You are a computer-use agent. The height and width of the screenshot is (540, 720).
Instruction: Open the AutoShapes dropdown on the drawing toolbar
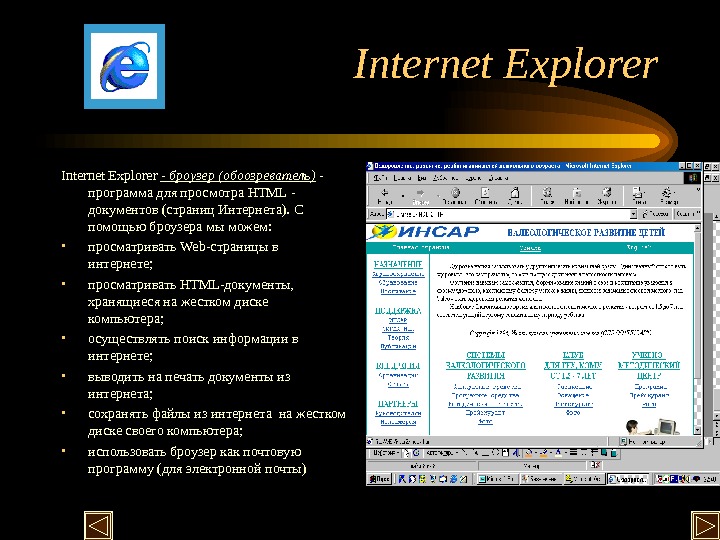click(x=441, y=453)
